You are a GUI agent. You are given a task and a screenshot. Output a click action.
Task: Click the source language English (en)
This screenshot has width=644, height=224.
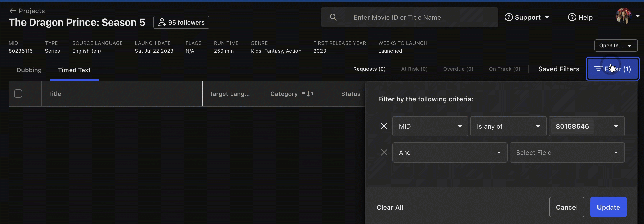tap(86, 51)
